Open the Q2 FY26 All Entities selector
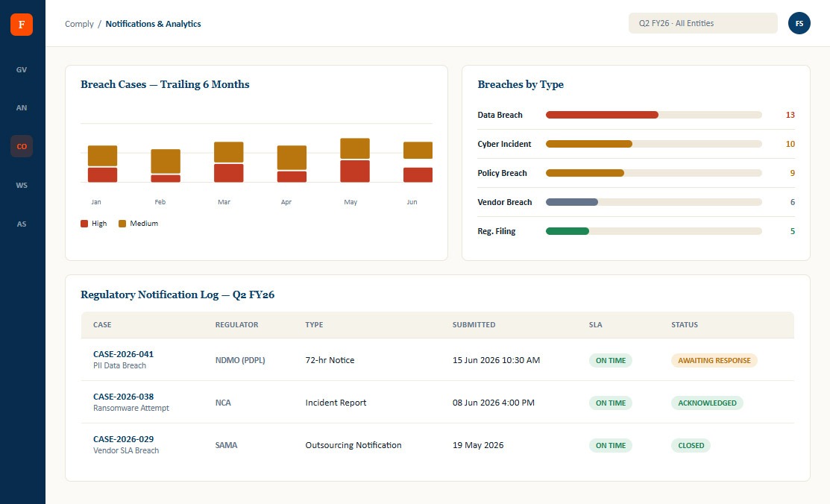Viewport: 830px width, 504px height. coord(703,23)
